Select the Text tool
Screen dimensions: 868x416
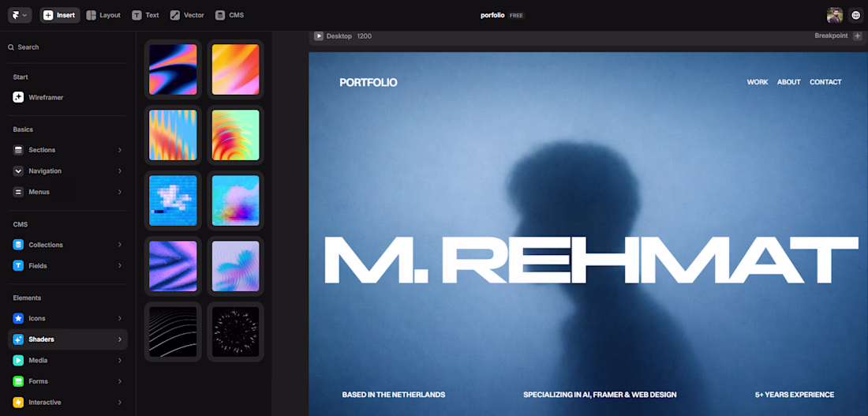[x=146, y=16]
